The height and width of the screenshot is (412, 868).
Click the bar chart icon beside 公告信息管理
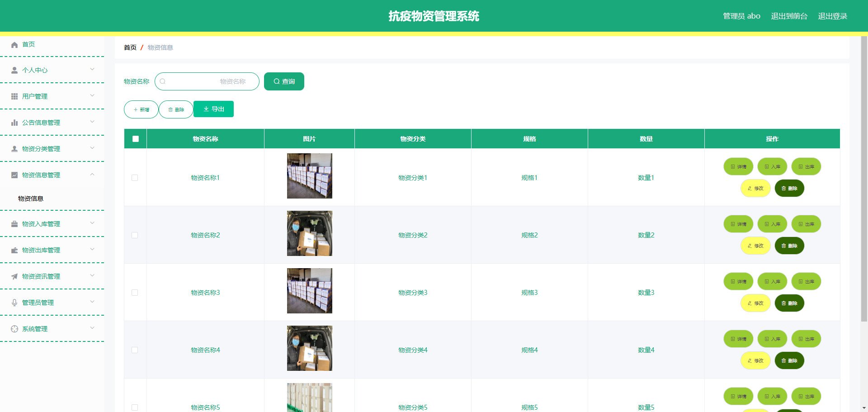[x=14, y=123]
